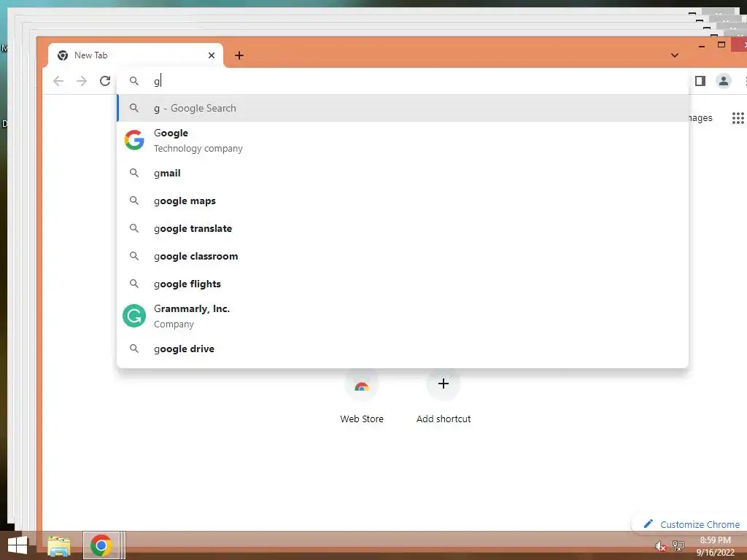This screenshot has width=747, height=560.
Task: Click the Add shortcut plus button
Action: coord(443,384)
